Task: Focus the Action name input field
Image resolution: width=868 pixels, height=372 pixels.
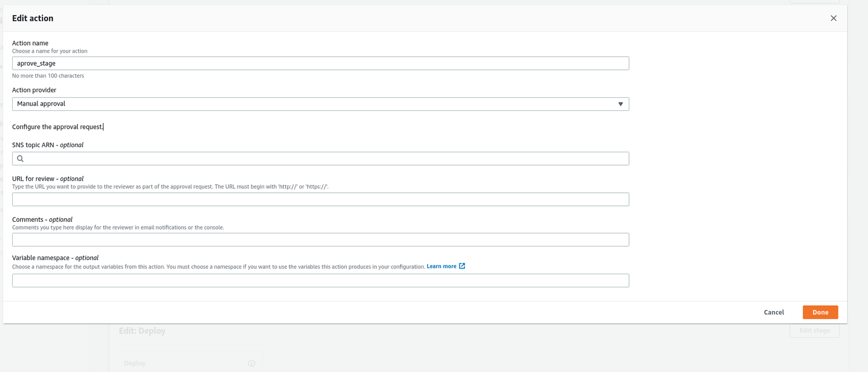Action: 320,64
